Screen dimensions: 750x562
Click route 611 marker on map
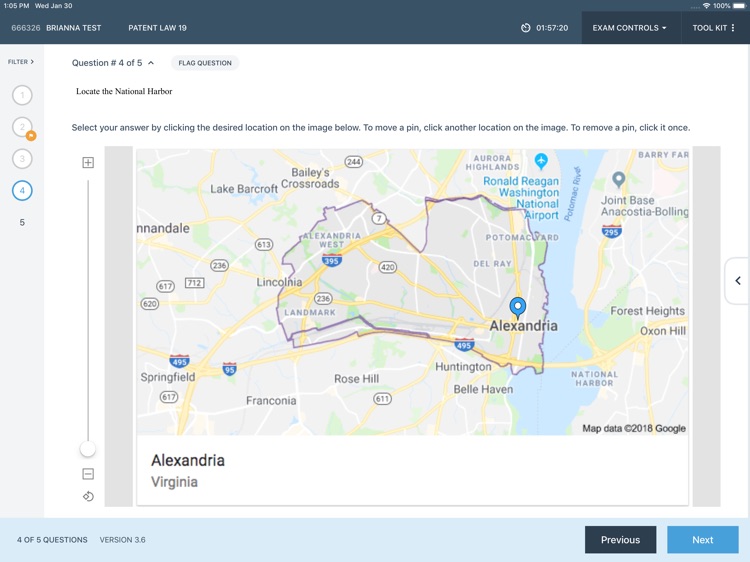pos(382,398)
